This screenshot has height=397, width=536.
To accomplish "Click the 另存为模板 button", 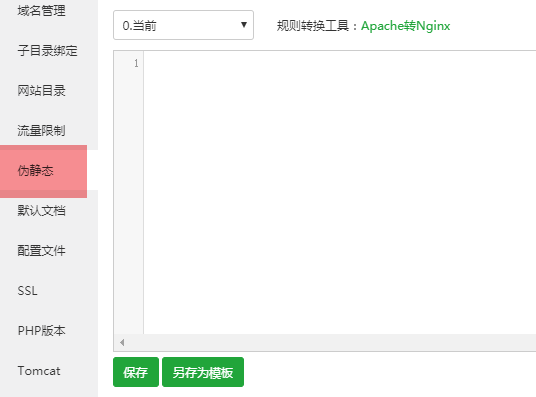I will (x=203, y=372).
